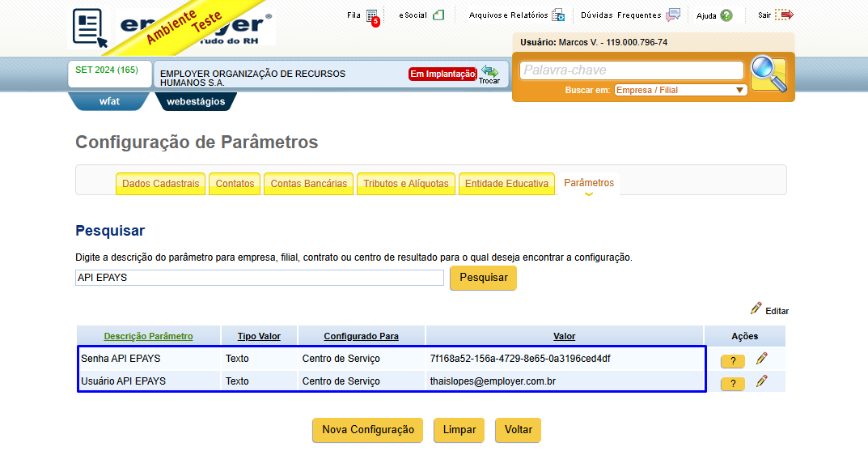
Task: Edit Senha API EPAYS with pencil icon
Action: coord(762,359)
